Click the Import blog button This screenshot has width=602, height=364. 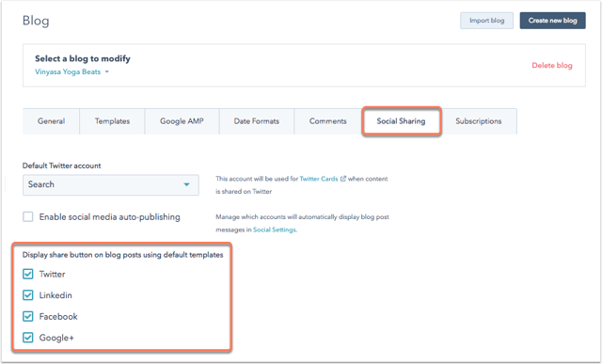coord(486,21)
